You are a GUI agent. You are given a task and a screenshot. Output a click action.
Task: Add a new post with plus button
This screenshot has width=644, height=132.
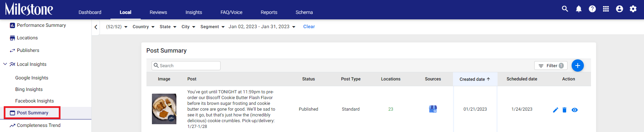point(578,65)
